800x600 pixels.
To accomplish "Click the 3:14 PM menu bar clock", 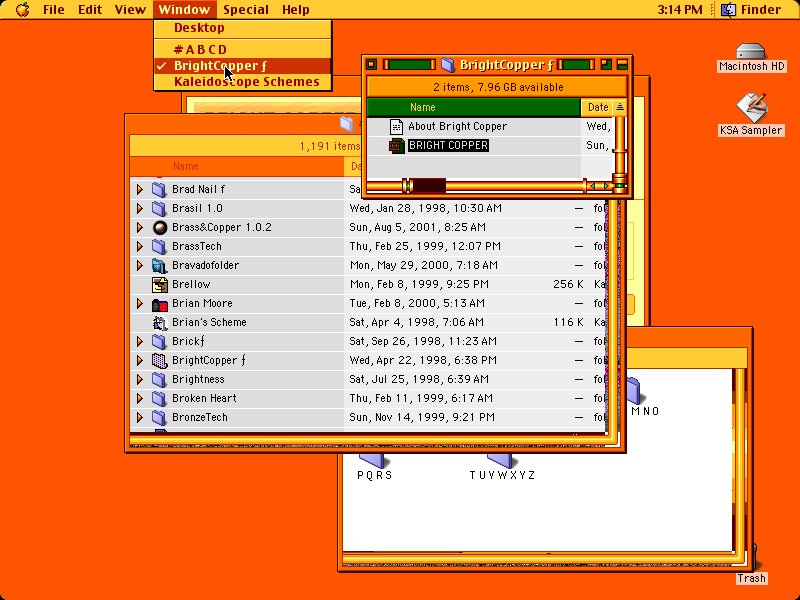I will [680, 10].
